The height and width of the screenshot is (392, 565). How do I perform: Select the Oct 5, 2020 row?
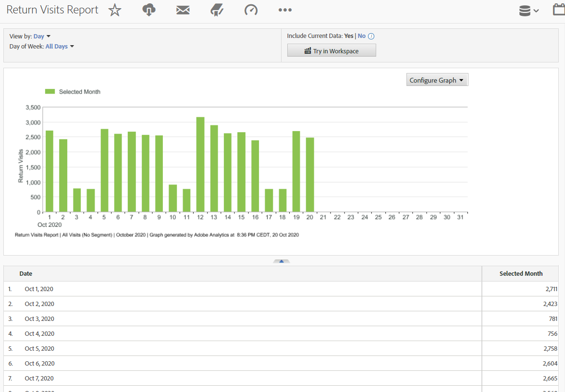281,349
